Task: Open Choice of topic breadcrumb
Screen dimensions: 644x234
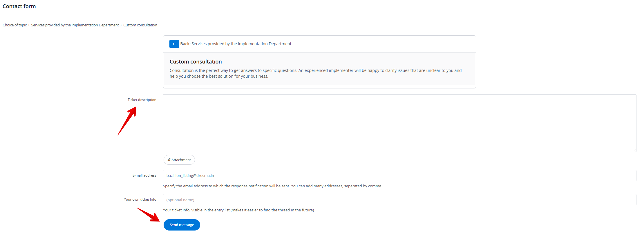Action: coord(15,25)
